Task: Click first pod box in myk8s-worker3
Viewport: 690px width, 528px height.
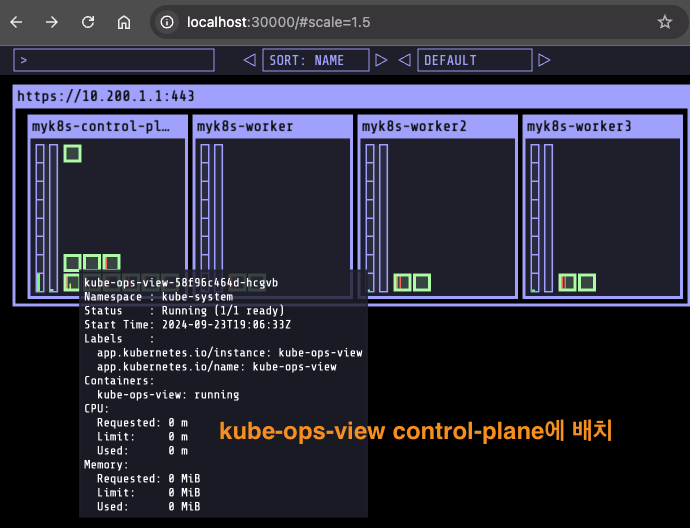Action: point(567,282)
